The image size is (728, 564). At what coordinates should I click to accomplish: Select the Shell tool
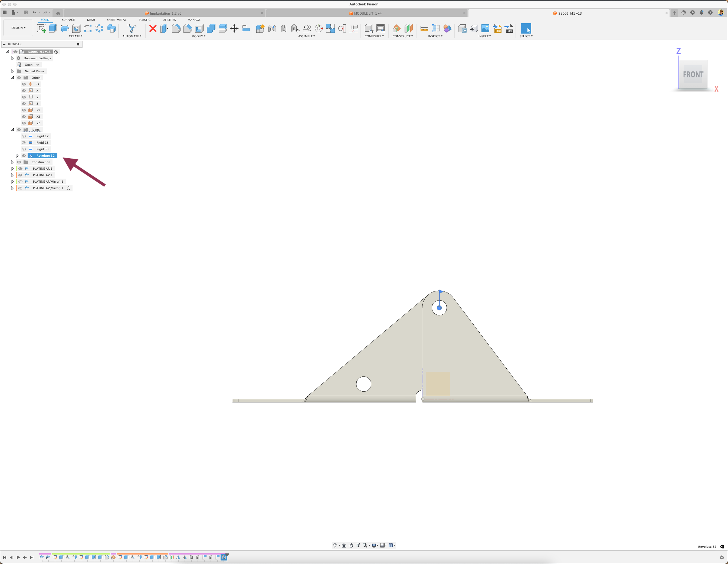pos(199,29)
